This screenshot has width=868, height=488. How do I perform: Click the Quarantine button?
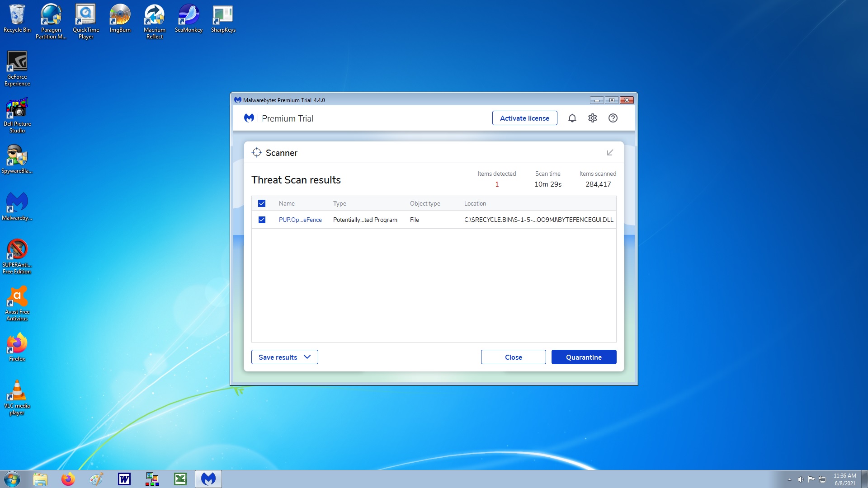(x=584, y=357)
